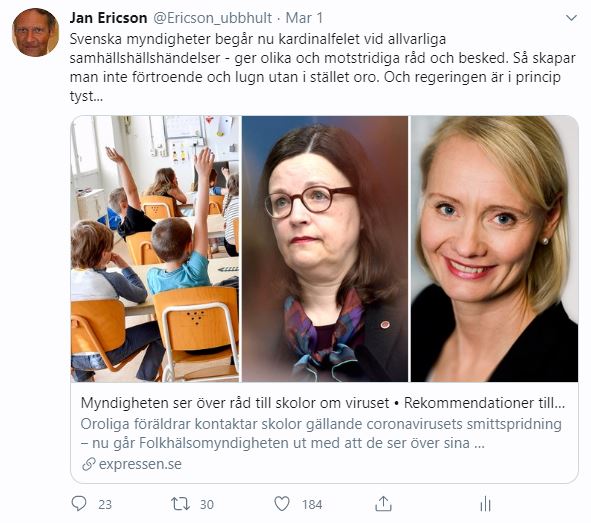
Task: Select the blonde smiling woman photo
Action: pos(494,249)
